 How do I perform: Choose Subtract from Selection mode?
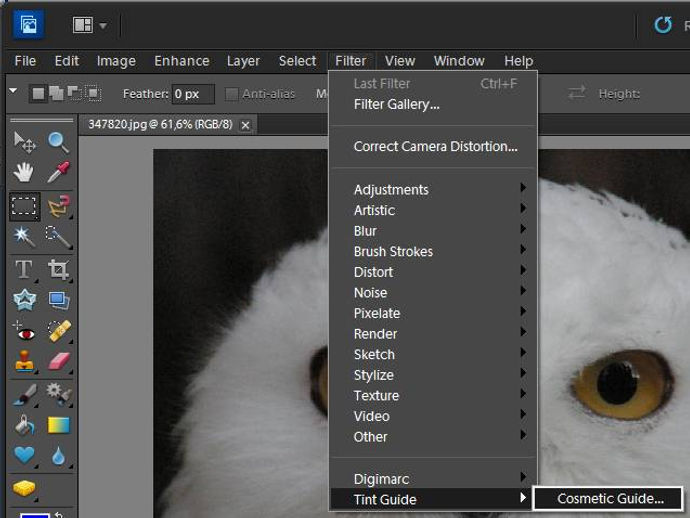point(74,93)
